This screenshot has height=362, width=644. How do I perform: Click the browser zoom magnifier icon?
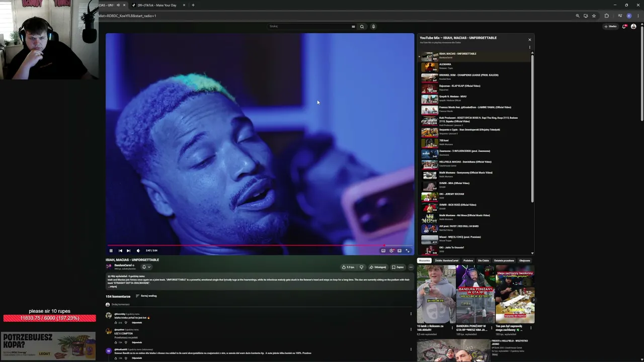tap(578, 16)
